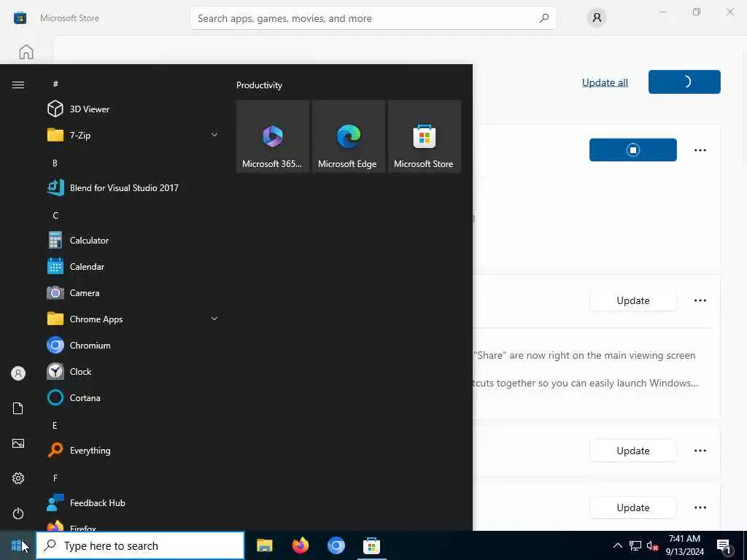The image size is (747, 560).
Task: Open Settings gear in Start sidebar
Action: (x=18, y=478)
